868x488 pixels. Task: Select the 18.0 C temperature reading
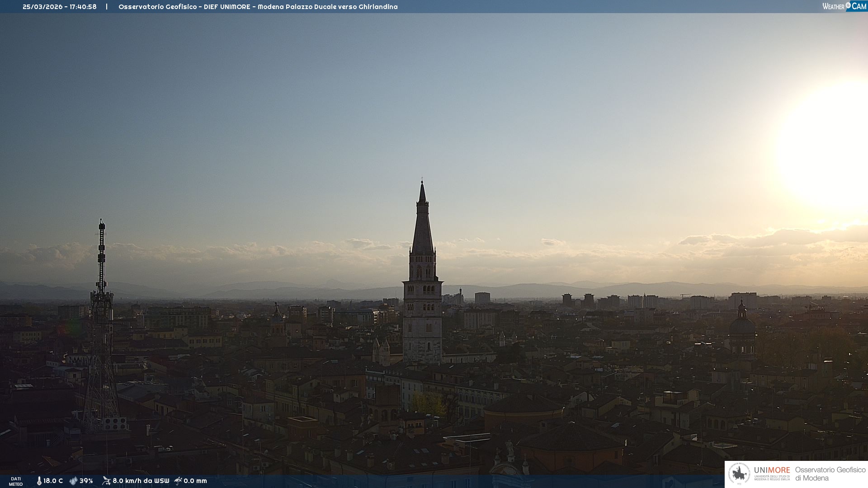(x=53, y=481)
